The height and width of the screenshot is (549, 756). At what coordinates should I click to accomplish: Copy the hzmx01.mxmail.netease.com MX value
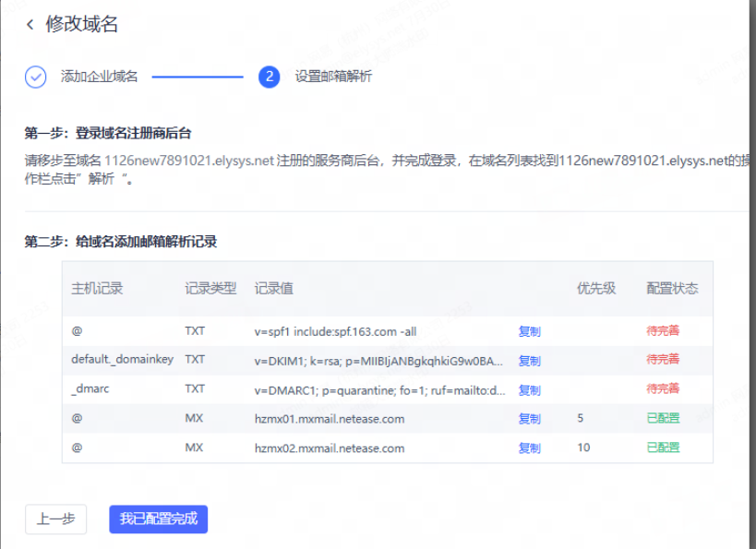[x=530, y=419]
